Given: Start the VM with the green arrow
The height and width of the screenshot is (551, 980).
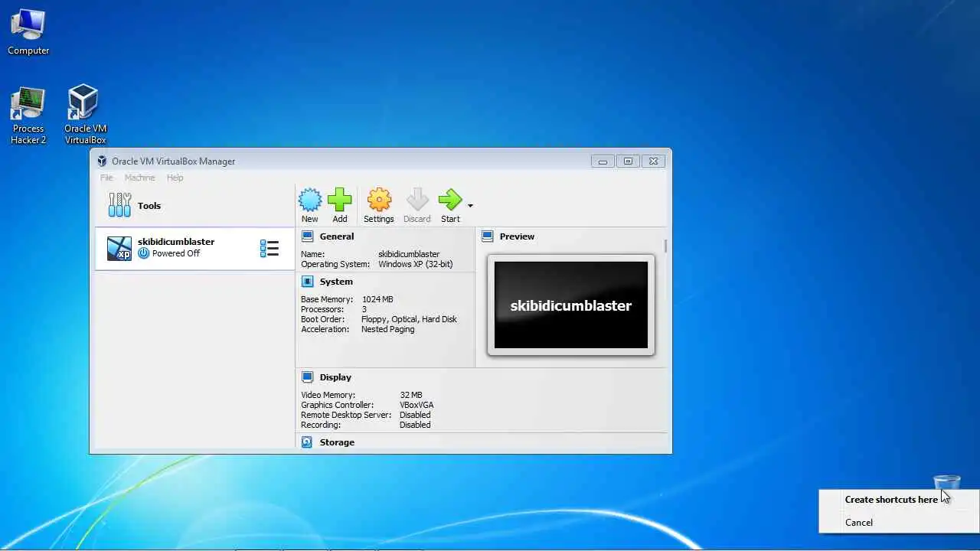Looking at the screenshot, I should (450, 201).
